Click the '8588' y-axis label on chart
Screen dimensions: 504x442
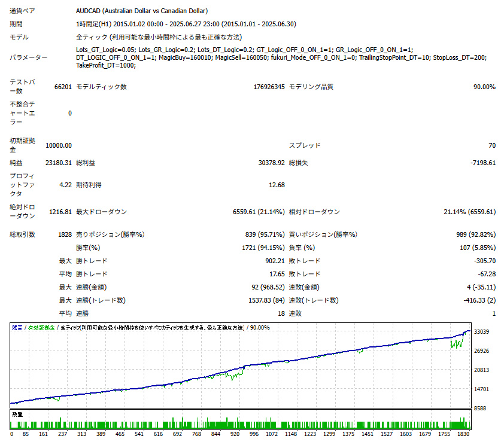pyautogui.click(x=480, y=409)
